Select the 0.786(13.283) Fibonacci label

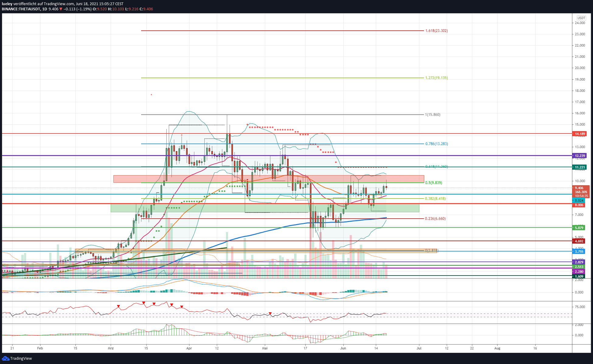tap(436, 144)
